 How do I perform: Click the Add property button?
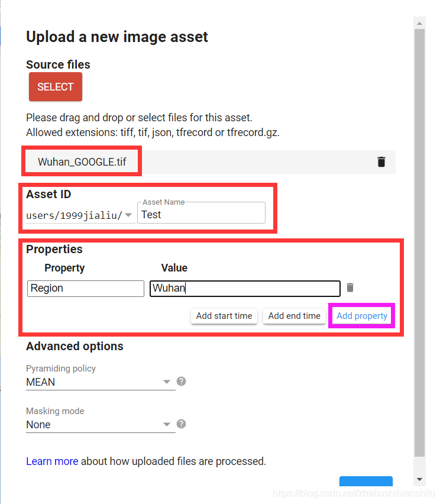[362, 316]
